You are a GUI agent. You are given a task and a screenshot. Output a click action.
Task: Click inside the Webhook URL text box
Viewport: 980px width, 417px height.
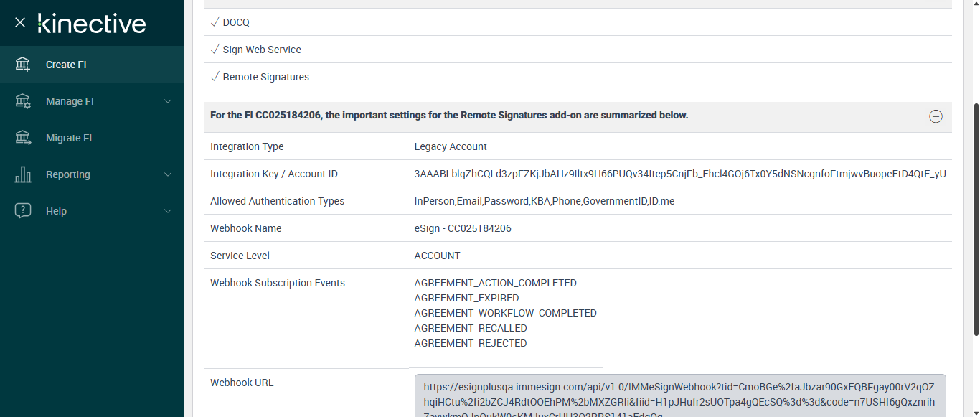[679, 395]
